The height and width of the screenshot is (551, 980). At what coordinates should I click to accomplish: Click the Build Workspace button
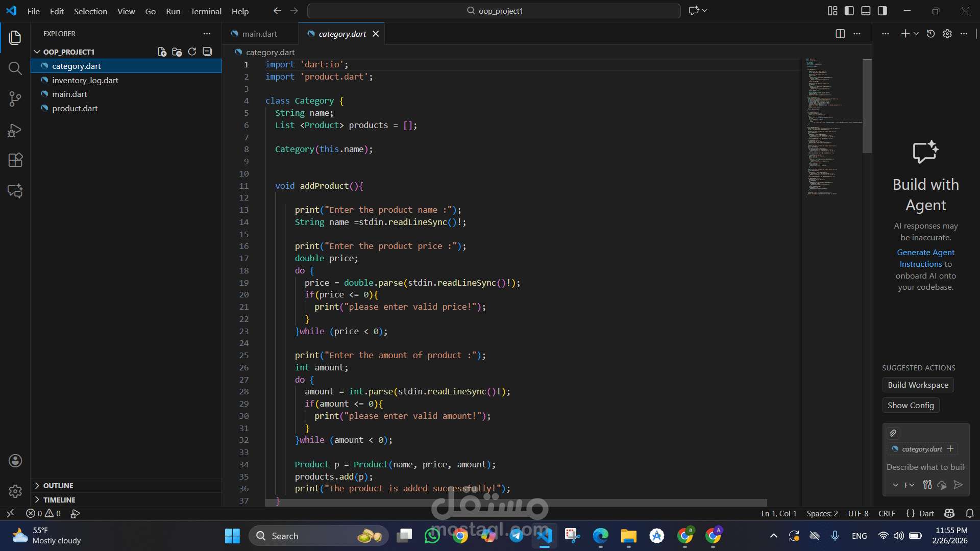[x=918, y=385]
